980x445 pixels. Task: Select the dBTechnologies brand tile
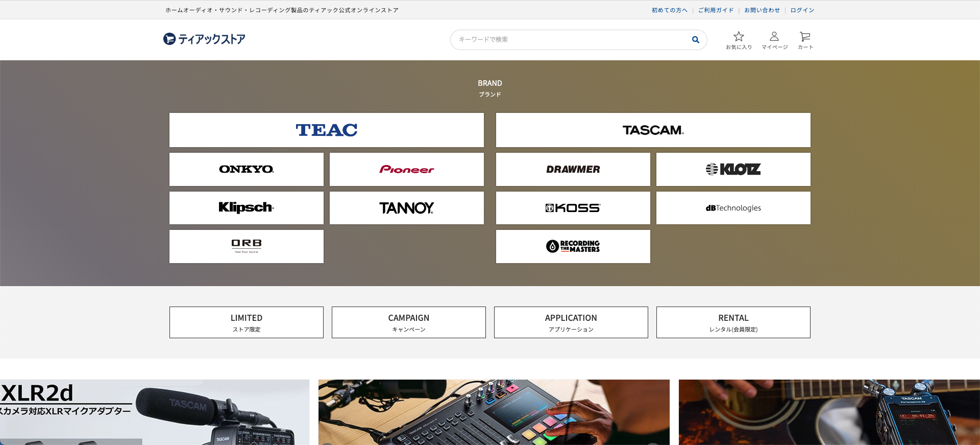[x=733, y=208]
